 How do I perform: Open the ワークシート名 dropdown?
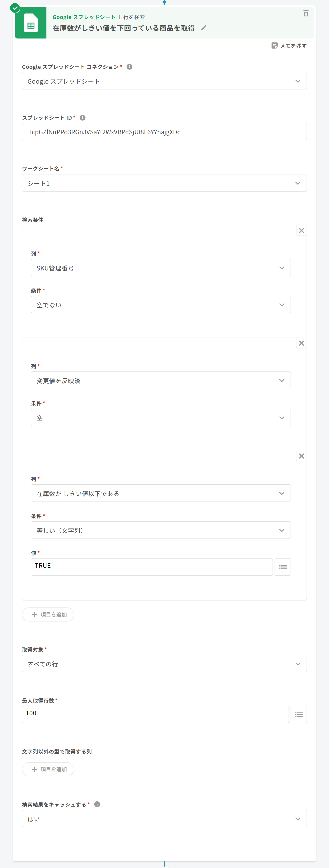point(164,183)
